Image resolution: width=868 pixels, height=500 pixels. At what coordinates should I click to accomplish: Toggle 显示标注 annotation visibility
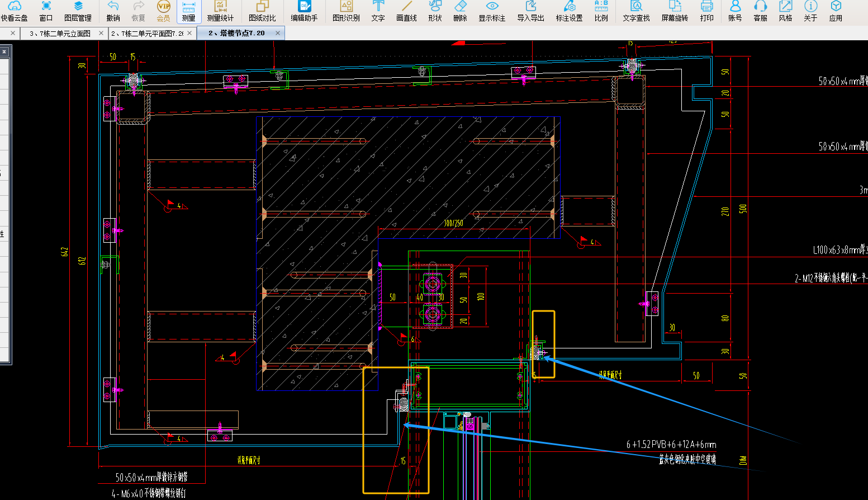(492, 11)
